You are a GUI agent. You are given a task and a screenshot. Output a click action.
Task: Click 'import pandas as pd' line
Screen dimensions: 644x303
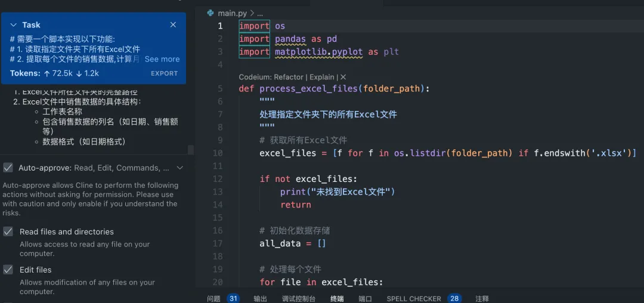(x=288, y=39)
